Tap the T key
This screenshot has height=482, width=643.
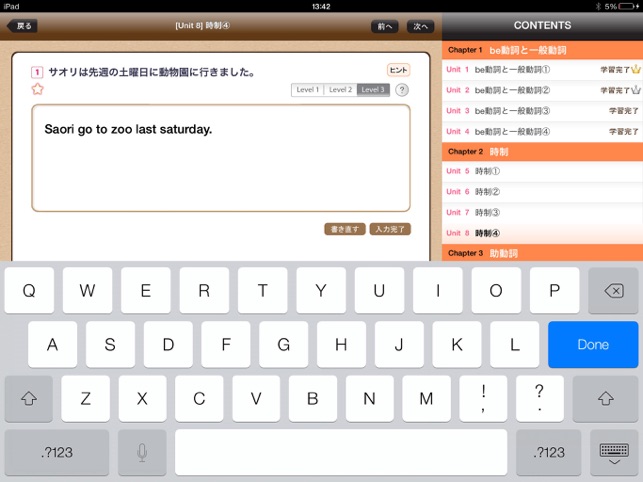pyautogui.click(x=262, y=290)
